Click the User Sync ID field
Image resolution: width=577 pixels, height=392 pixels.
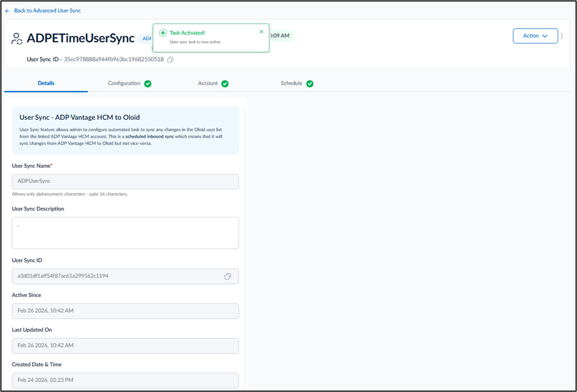pyautogui.click(x=125, y=276)
